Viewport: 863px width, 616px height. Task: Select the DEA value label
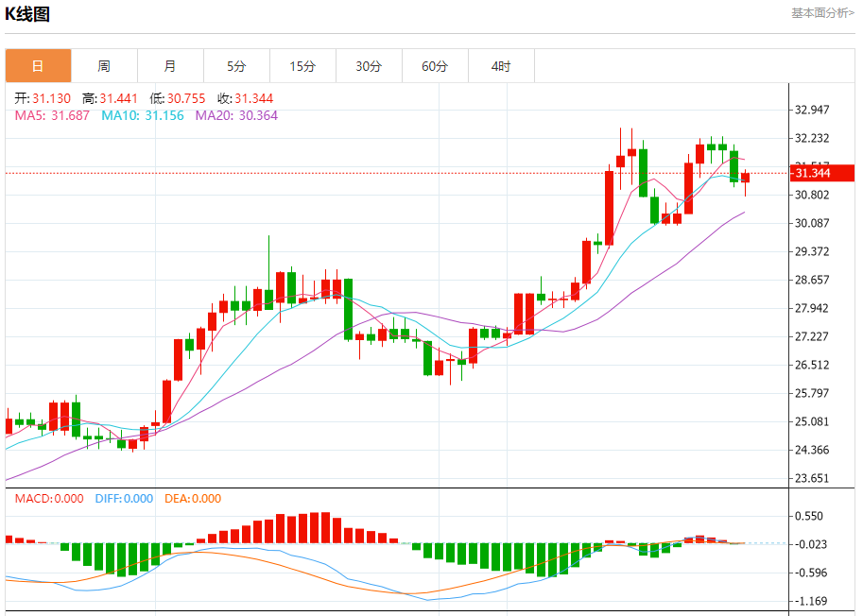coord(193,499)
